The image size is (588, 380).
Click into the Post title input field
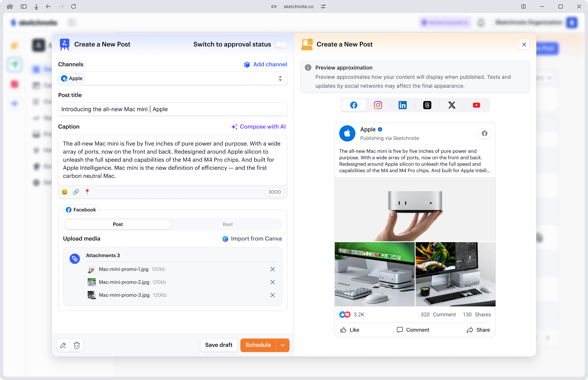tap(173, 109)
